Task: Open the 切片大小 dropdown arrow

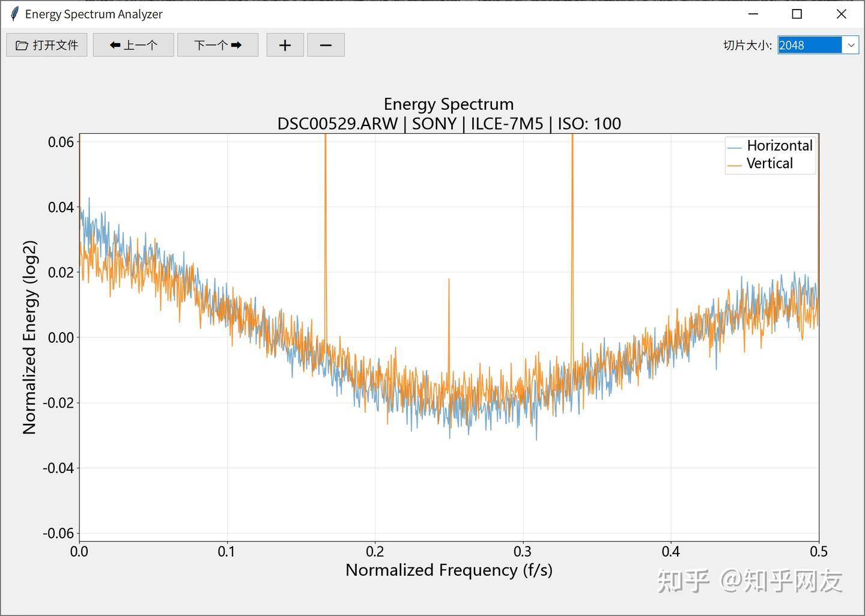Action: click(851, 45)
